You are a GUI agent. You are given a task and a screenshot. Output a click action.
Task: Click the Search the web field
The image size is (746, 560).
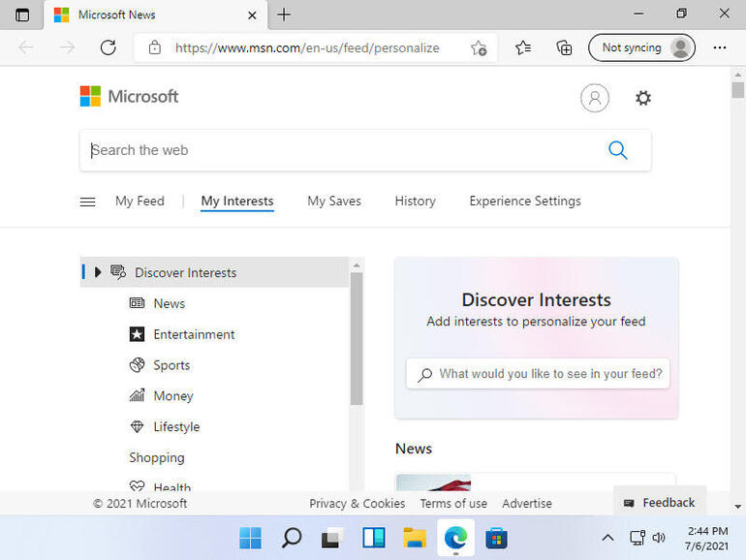tap(365, 150)
